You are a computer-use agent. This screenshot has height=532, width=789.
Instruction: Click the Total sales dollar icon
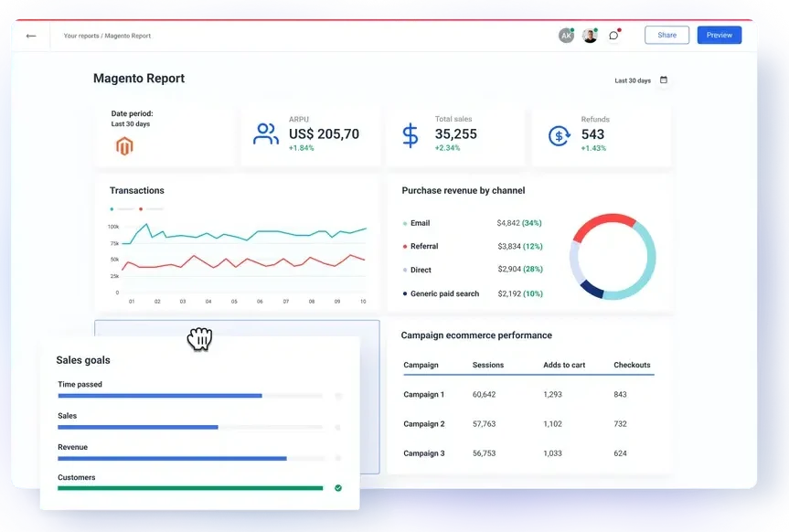click(410, 135)
